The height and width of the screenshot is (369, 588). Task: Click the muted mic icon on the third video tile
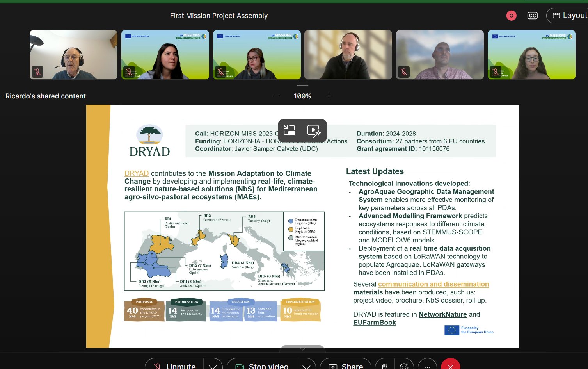[x=221, y=72]
